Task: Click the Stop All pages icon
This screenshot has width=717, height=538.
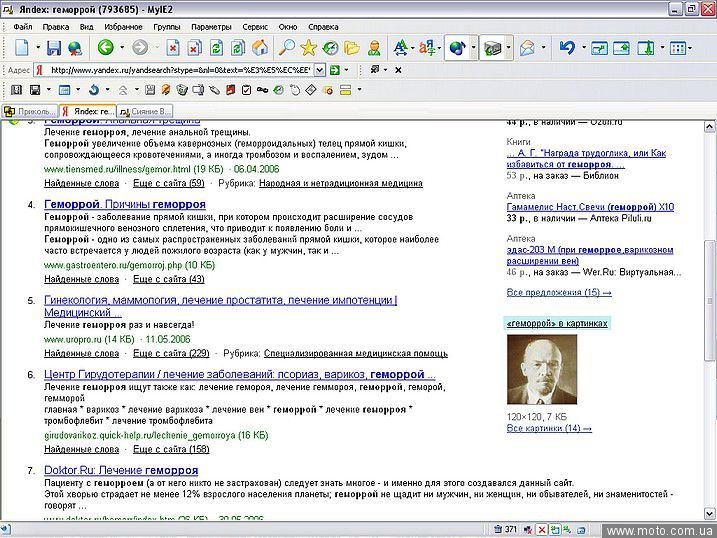Action: pyautogui.click(x=194, y=48)
